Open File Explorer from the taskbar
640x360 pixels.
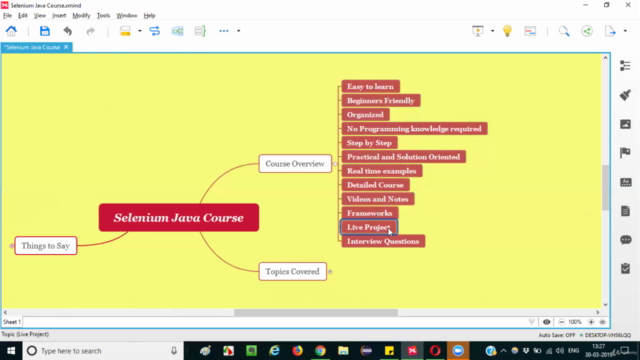click(x=343, y=351)
